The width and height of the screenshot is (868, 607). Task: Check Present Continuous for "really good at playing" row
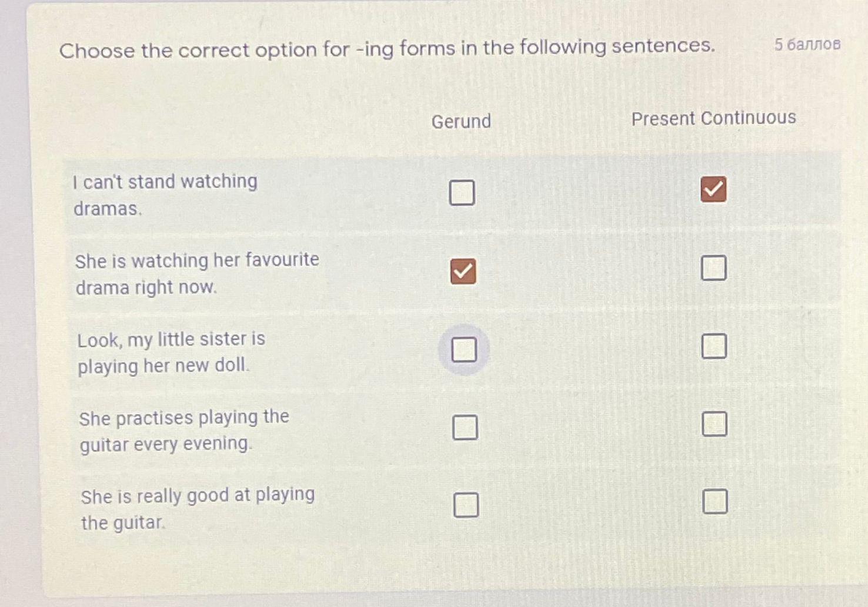(x=715, y=501)
